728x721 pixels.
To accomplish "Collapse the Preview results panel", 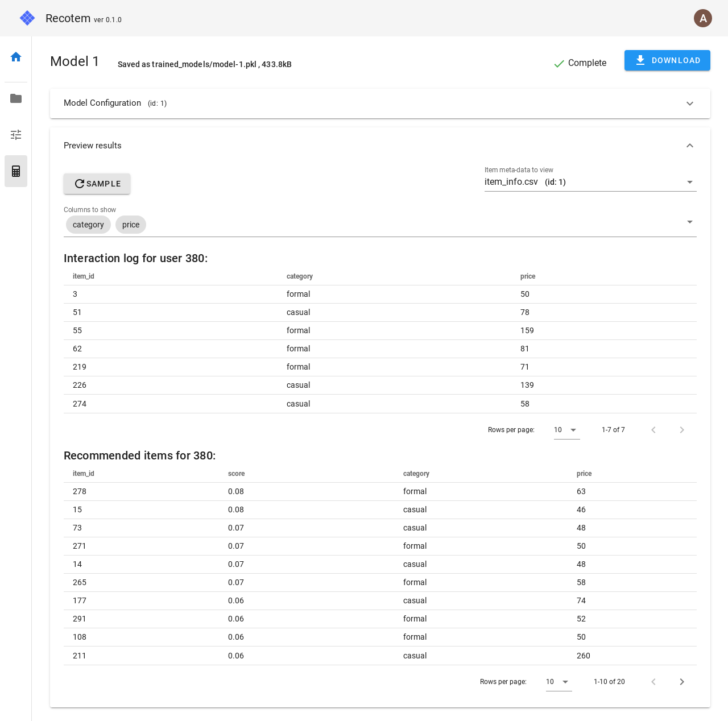I will pyautogui.click(x=689, y=146).
